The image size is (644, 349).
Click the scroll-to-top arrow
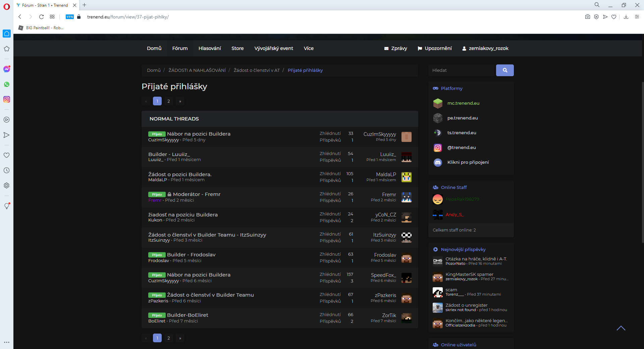click(x=621, y=328)
